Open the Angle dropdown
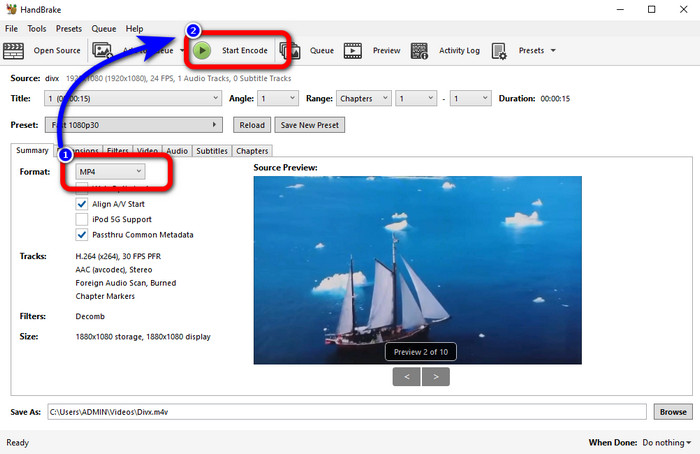 278,98
